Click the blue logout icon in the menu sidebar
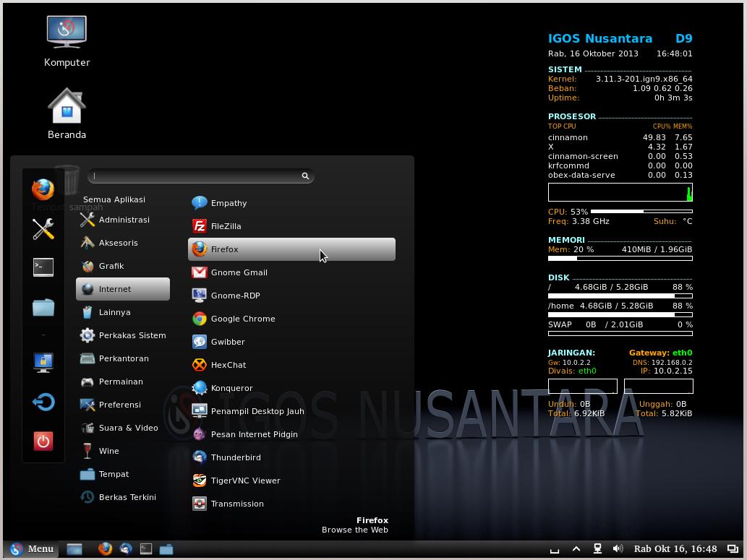Viewport: 747px width, 560px height. (x=43, y=402)
